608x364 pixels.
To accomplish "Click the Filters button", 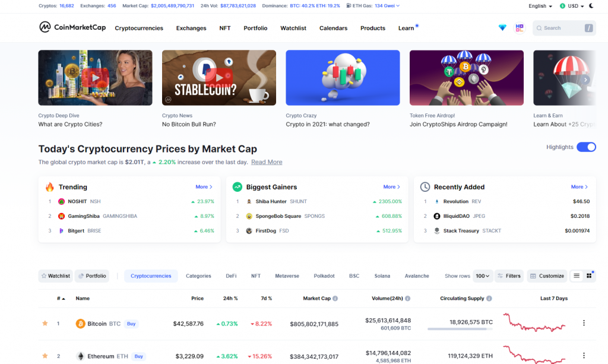I will 509,276.
